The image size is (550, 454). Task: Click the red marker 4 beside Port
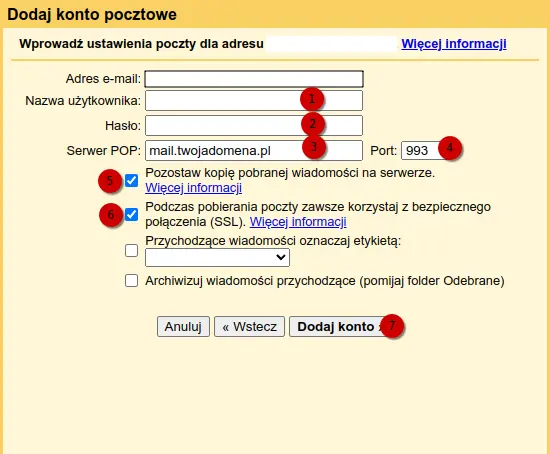[450, 148]
